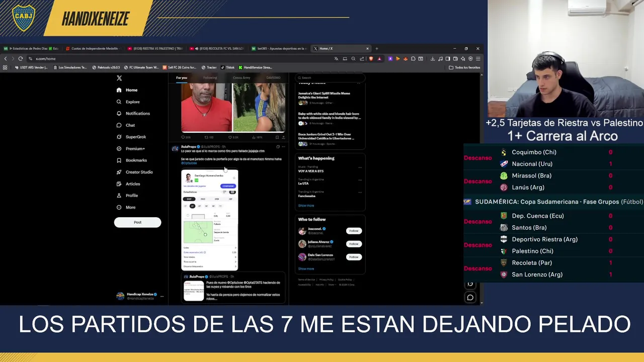Open the Todos los favoritos folder

[x=465, y=67]
